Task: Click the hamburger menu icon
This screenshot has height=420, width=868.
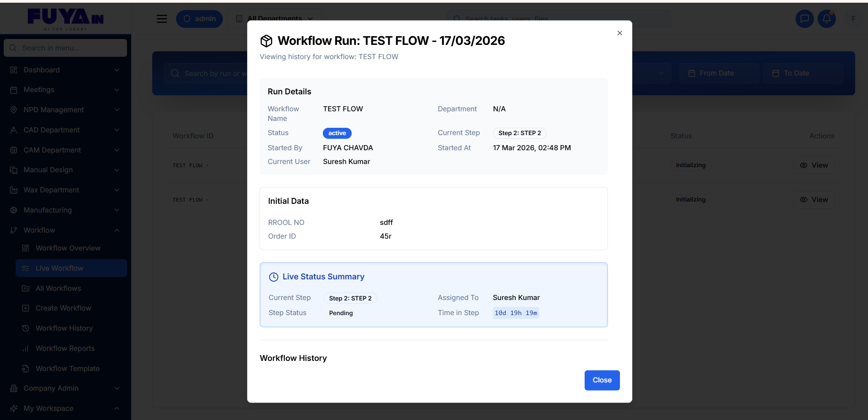Action: (x=162, y=19)
